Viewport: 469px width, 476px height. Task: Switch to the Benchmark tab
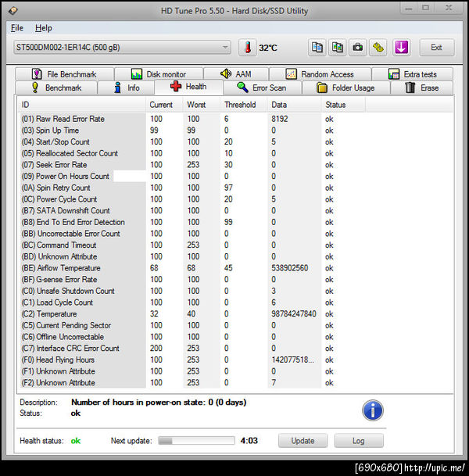click(56, 88)
